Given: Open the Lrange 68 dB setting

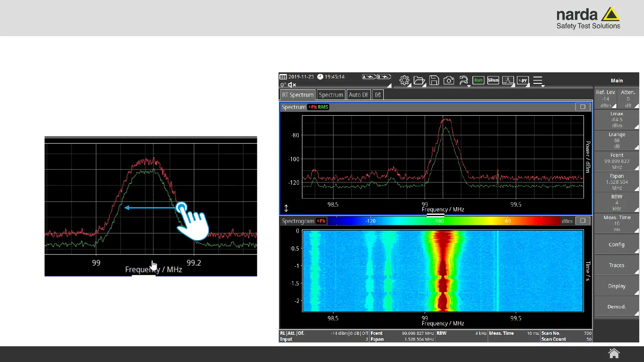Looking at the screenshot, I should (617, 140).
